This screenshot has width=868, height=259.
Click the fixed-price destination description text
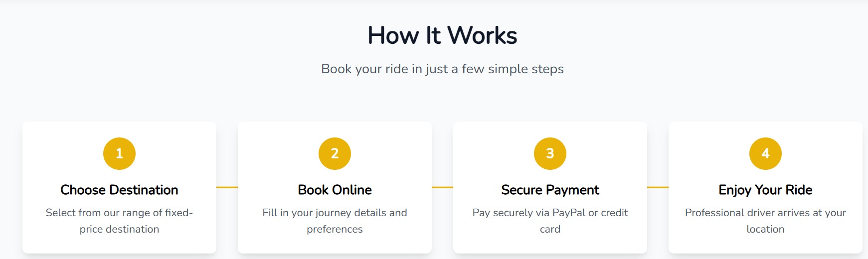coord(119,221)
